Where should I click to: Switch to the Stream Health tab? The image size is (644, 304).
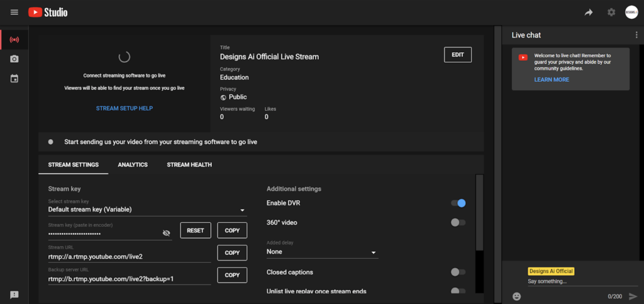pos(189,165)
